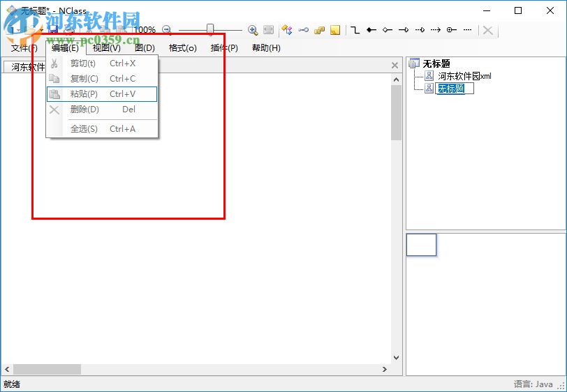This screenshot has height=392, width=567.
Task: Select the 河东软件园xml tree item
Action: click(464, 76)
